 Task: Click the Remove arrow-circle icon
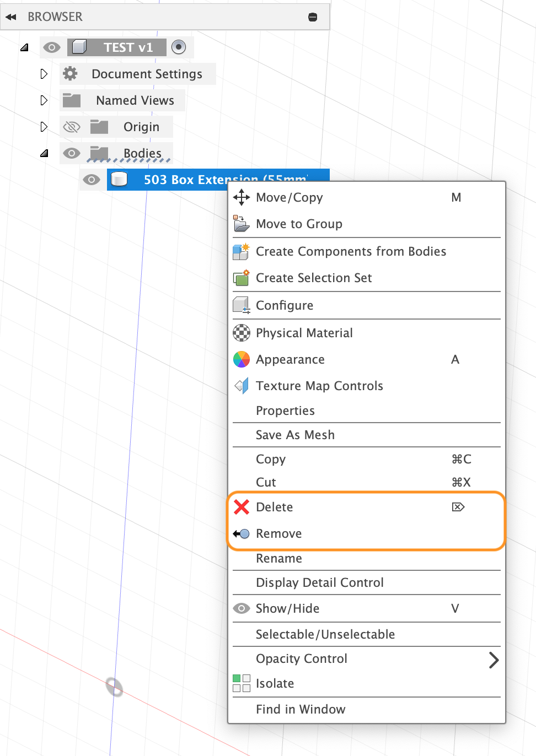coord(241,533)
